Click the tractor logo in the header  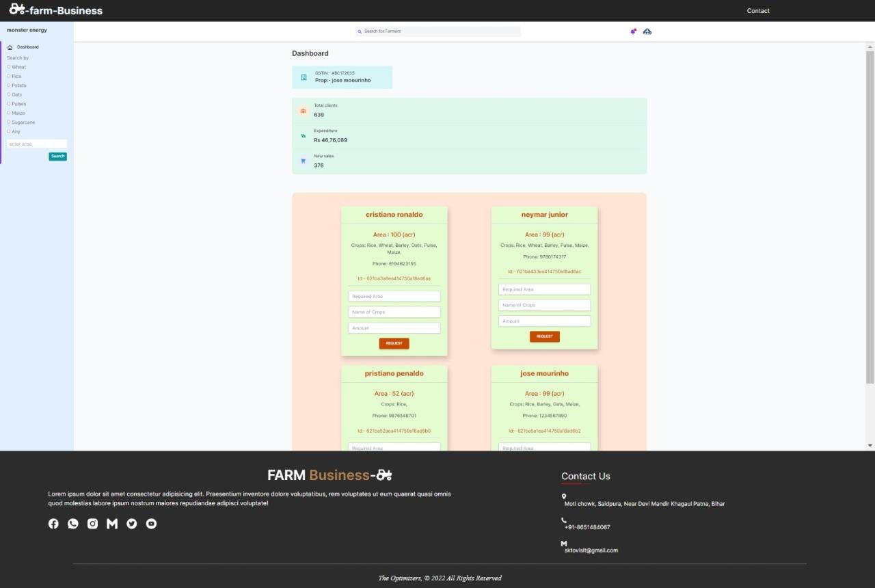(17, 10)
